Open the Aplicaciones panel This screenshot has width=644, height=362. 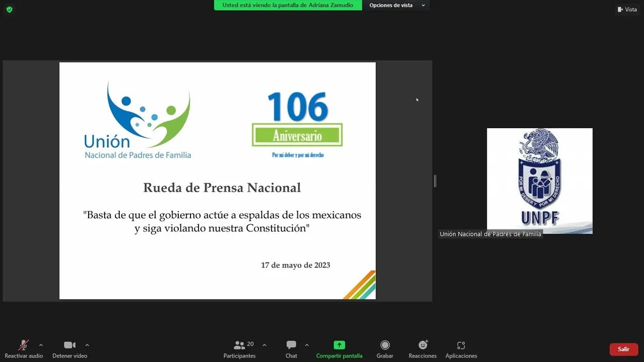(461, 349)
